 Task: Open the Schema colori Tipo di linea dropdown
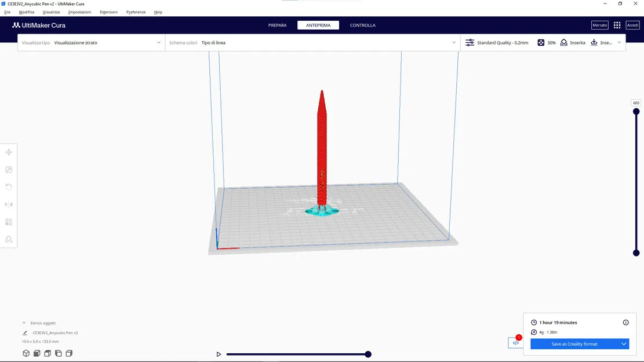(454, 42)
